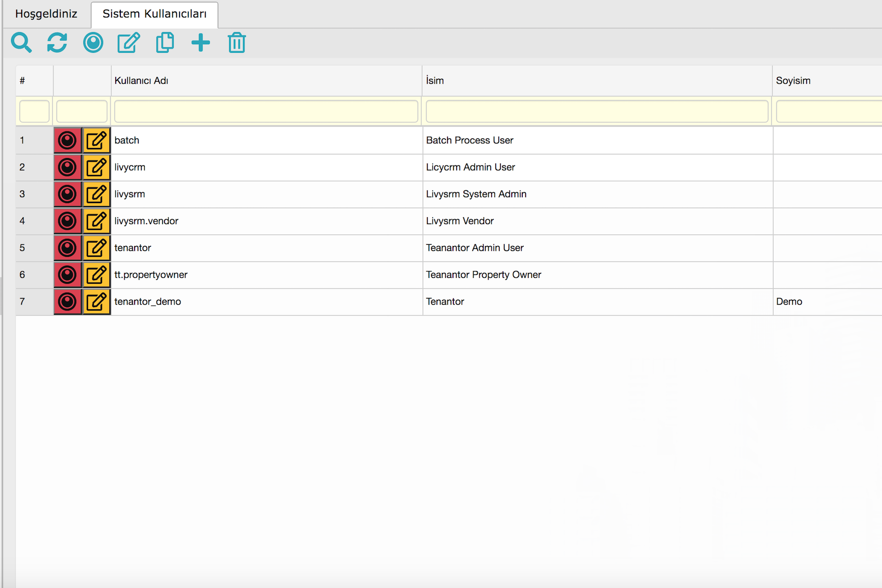
Task: Click the copy documents toolbar icon
Action: [x=165, y=43]
